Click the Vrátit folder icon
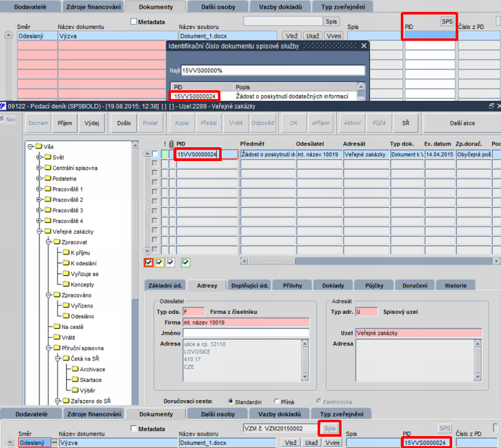The width and height of the screenshot is (501, 448). click(x=57, y=337)
